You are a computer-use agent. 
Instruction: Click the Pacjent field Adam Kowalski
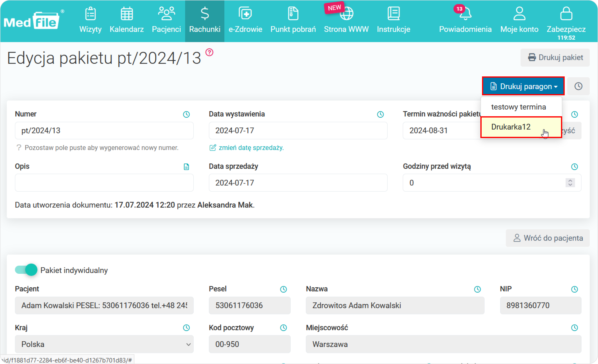tap(104, 305)
